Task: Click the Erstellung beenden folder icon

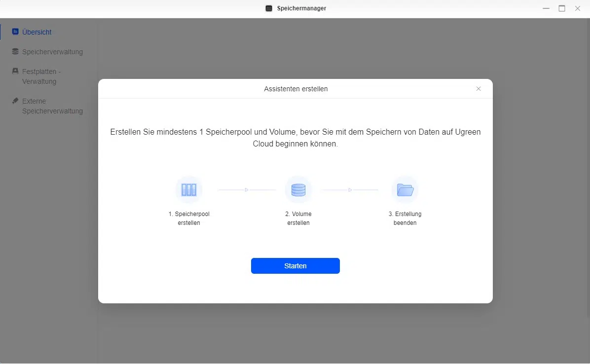Action: tap(405, 190)
